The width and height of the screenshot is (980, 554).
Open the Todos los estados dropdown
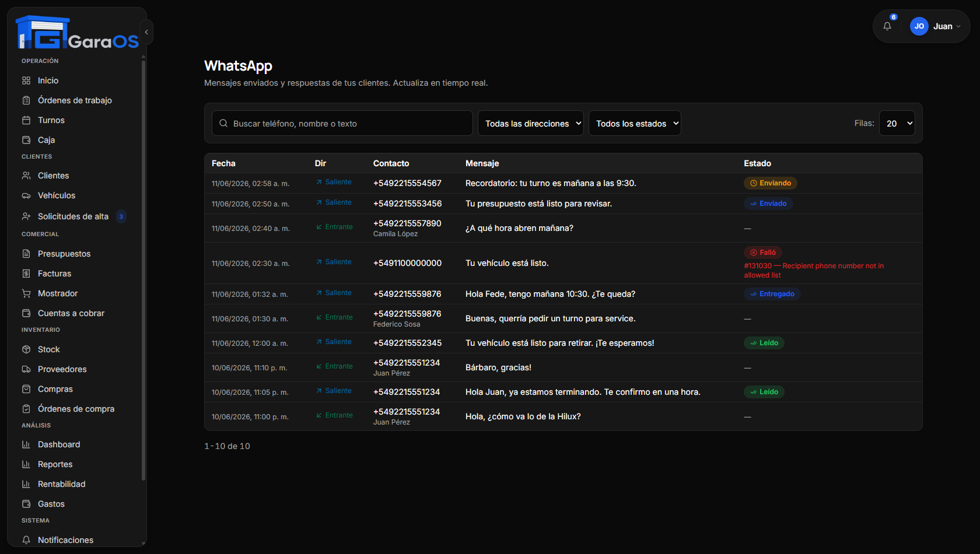pos(635,123)
